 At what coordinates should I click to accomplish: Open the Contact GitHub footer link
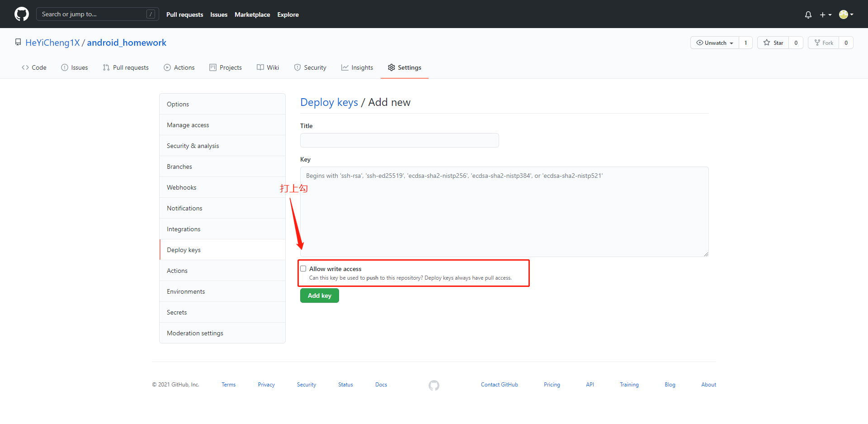click(500, 385)
